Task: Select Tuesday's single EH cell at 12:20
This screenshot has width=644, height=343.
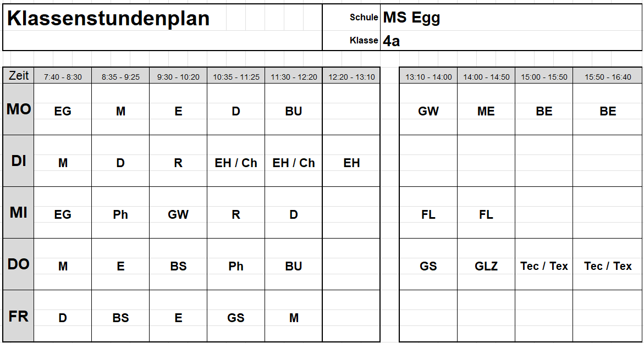Action: [351, 161]
